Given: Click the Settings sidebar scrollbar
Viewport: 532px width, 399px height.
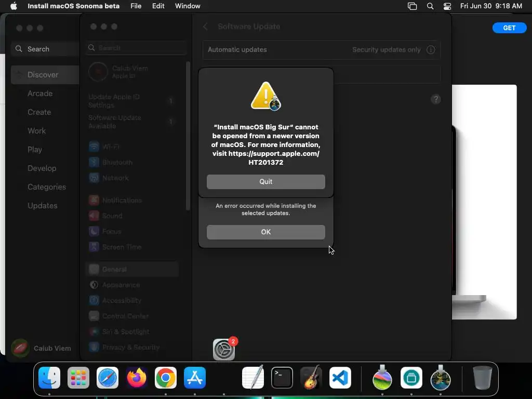Looking at the screenshot, I should tap(188, 136).
